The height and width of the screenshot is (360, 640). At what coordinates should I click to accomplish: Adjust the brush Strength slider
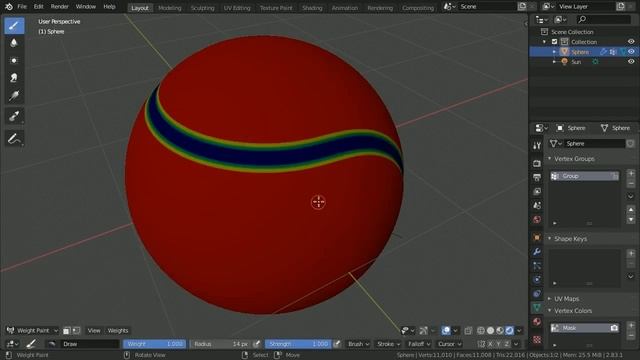click(298, 344)
